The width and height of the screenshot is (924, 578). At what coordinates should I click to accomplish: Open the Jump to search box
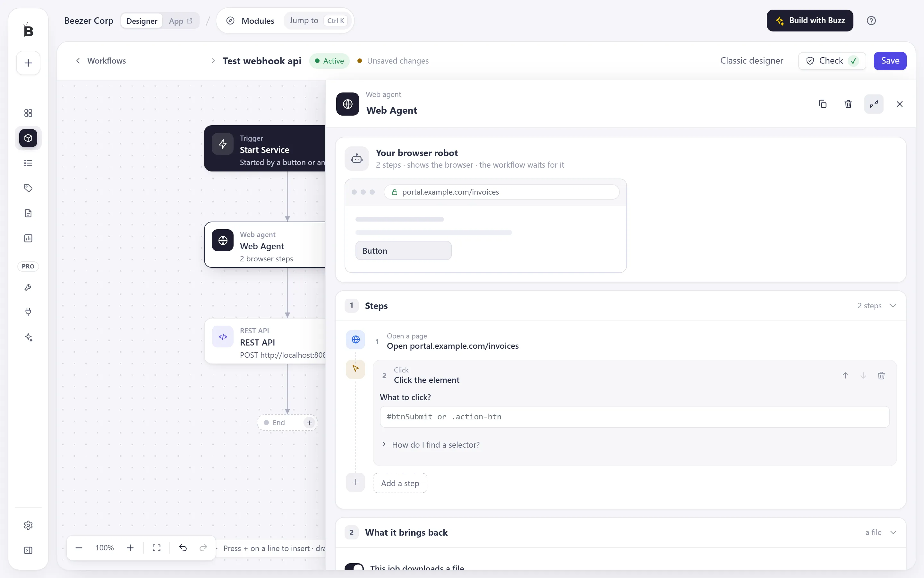click(x=318, y=21)
